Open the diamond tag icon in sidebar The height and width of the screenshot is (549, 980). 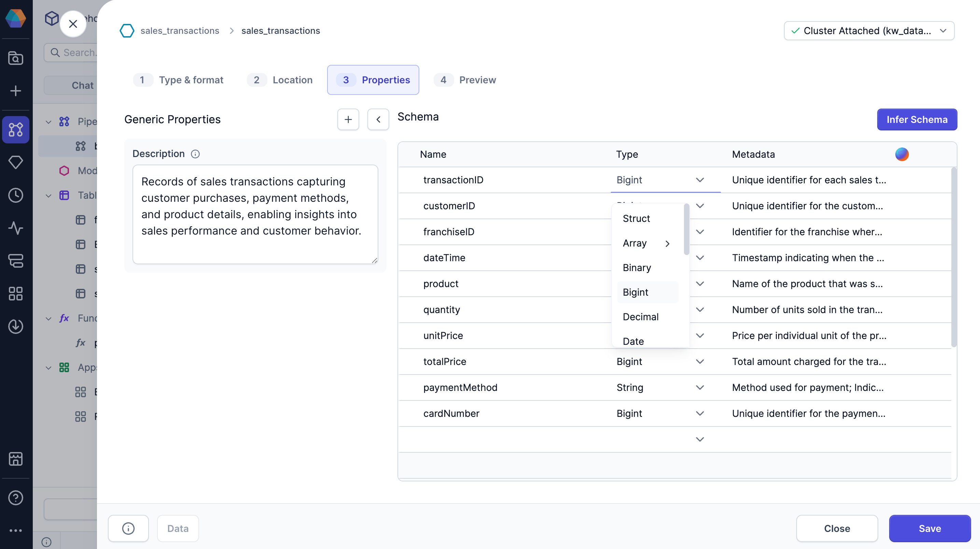[16, 163]
